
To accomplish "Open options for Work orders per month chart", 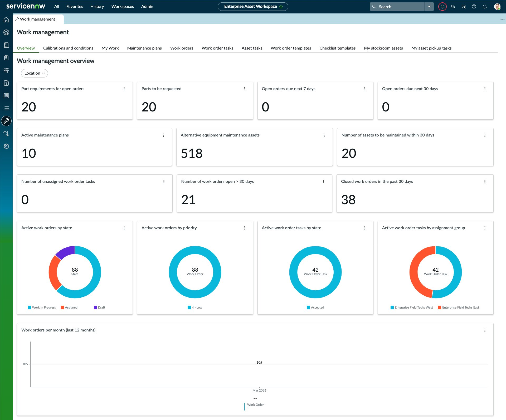I will [x=485, y=330].
